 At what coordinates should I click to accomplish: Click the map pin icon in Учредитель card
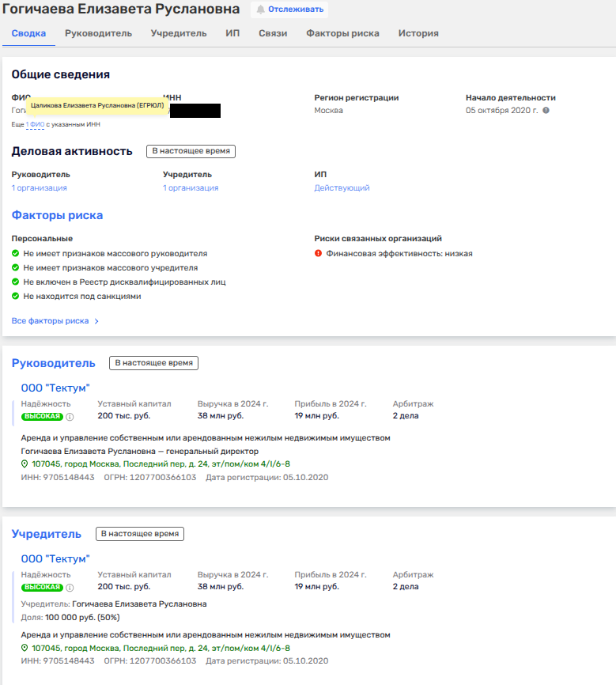coord(25,648)
